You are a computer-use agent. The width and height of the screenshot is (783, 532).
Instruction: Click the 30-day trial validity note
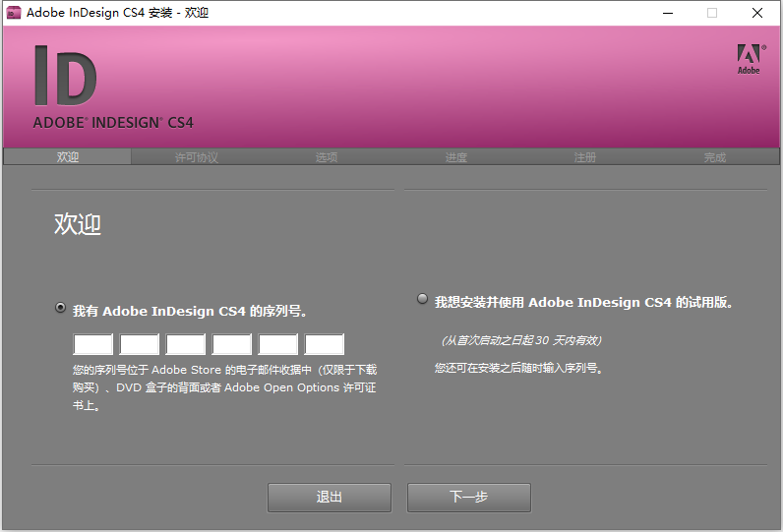[x=521, y=340]
